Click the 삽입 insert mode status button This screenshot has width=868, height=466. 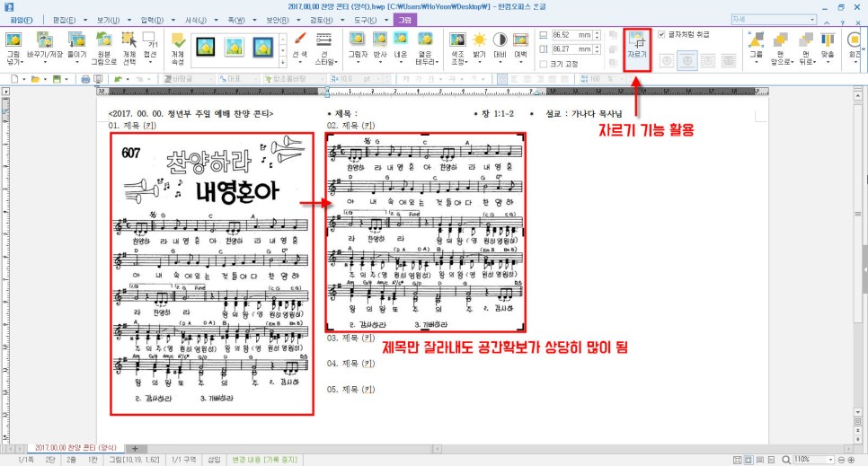214,460
